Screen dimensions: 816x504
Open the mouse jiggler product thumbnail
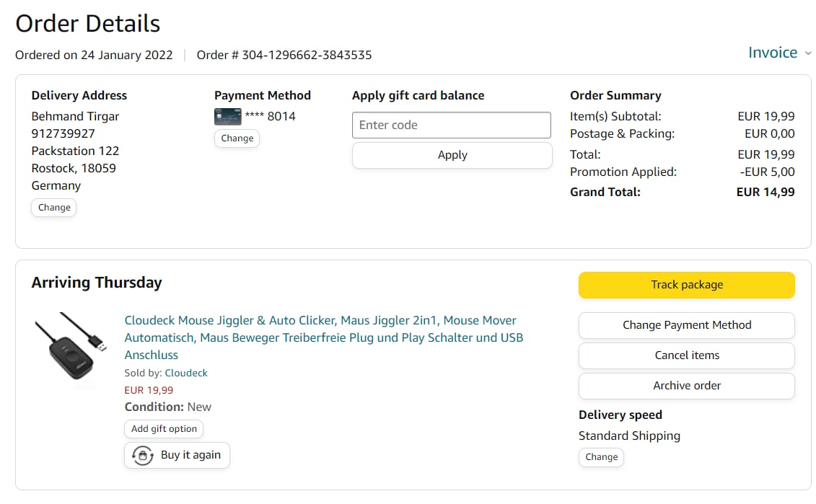[x=71, y=350]
